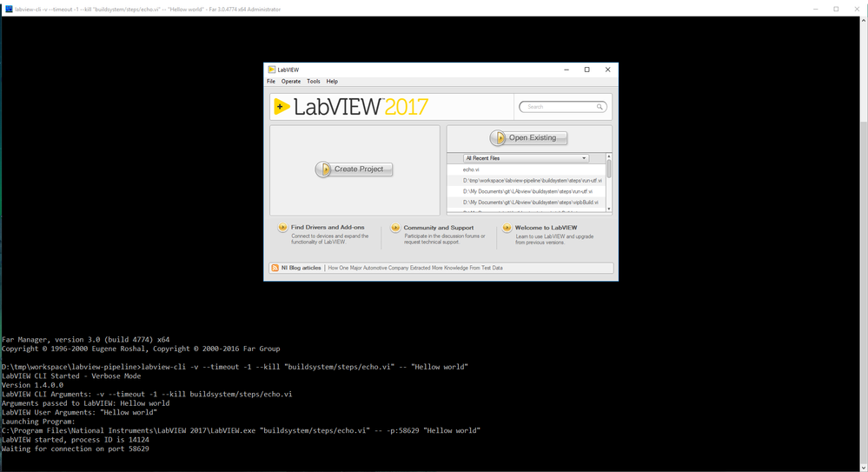868x472 pixels.
Task: Open recent file My Documents run-utf.vi
Action: click(527, 192)
